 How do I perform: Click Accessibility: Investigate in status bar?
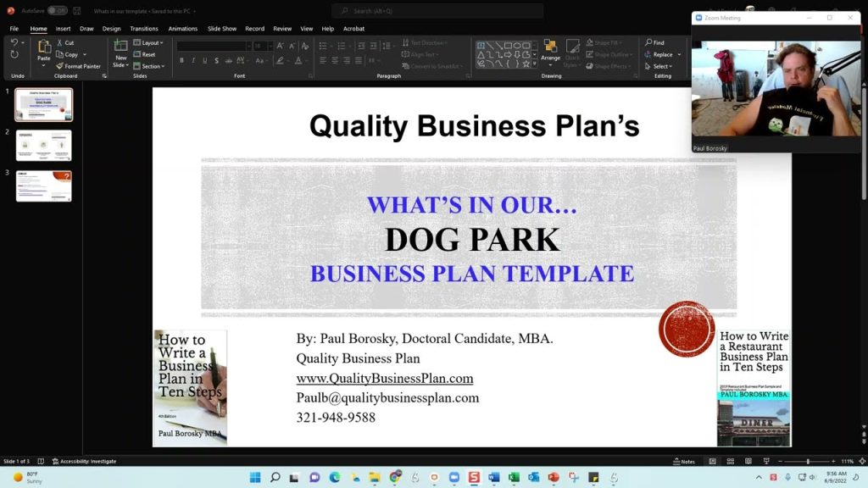click(x=84, y=462)
